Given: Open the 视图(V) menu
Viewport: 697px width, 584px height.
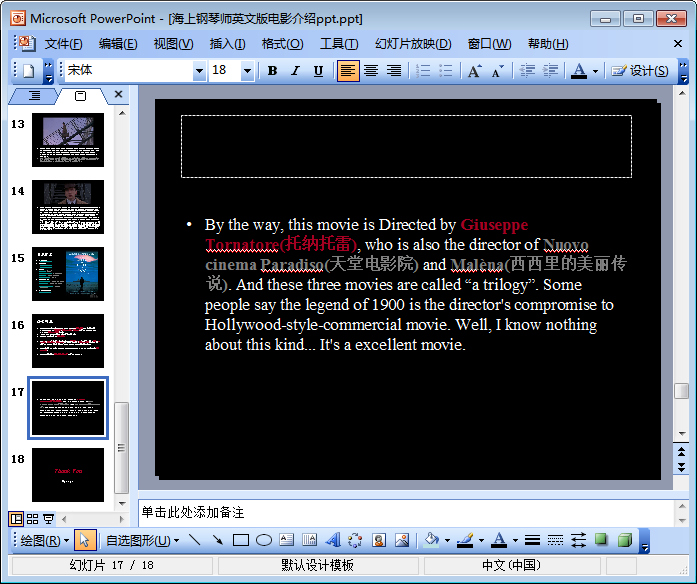Looking at the screenshot, I should click(173, 44).
